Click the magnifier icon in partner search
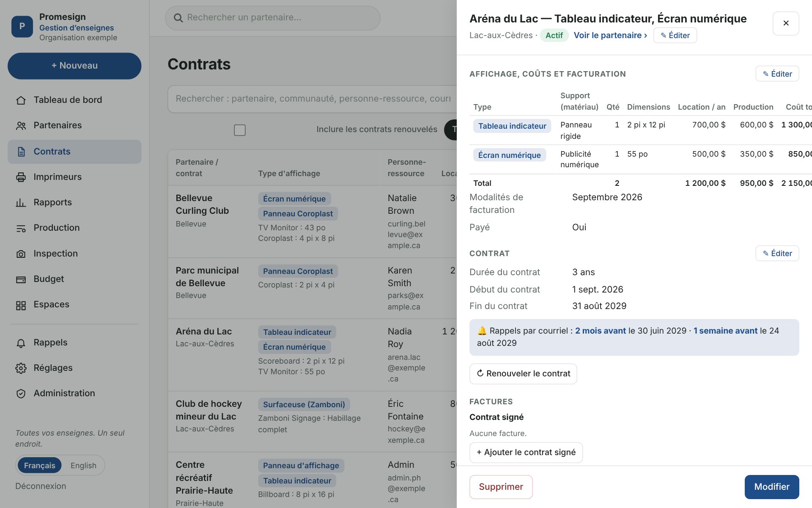Image resolution: width=812 pixels, height=508 pixels. (x=178, y=18)
